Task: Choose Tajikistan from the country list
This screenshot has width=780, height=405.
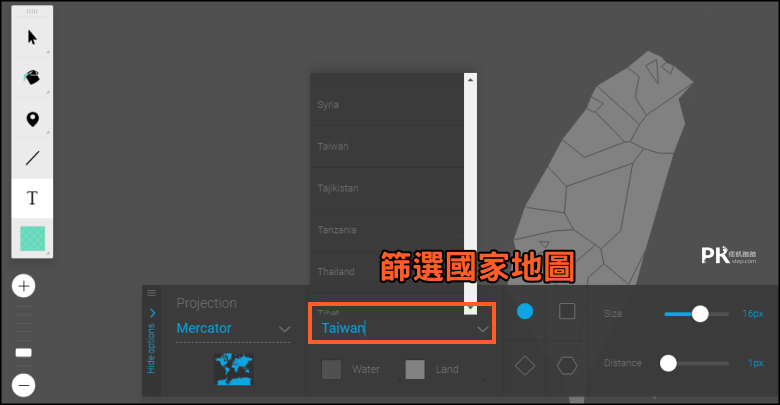Action: pos(387,188)
